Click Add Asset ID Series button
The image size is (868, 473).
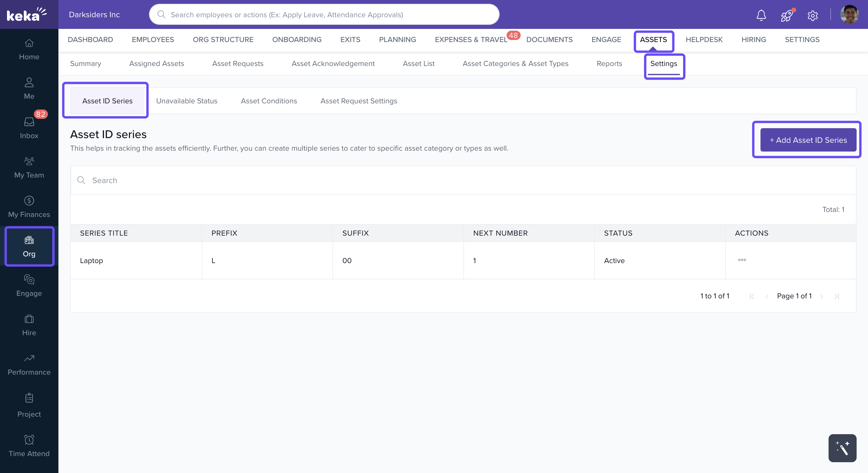[808, 140]
